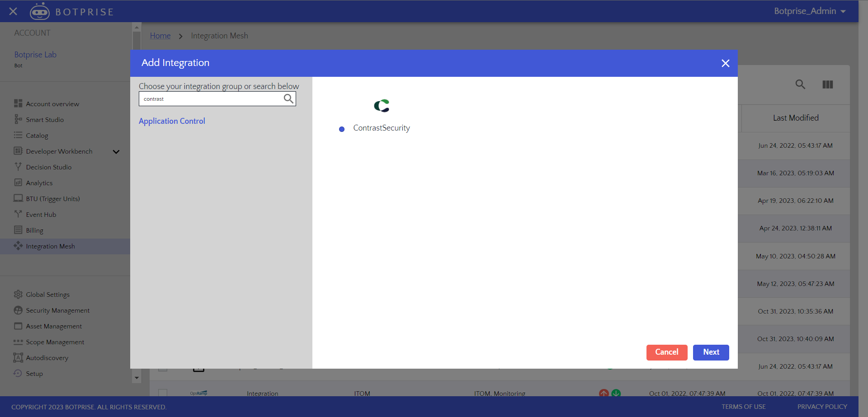The height and width of the screenshot is (417, 868).
Task: Open the Botprise Lab account link
Action: tap(35, 55)
